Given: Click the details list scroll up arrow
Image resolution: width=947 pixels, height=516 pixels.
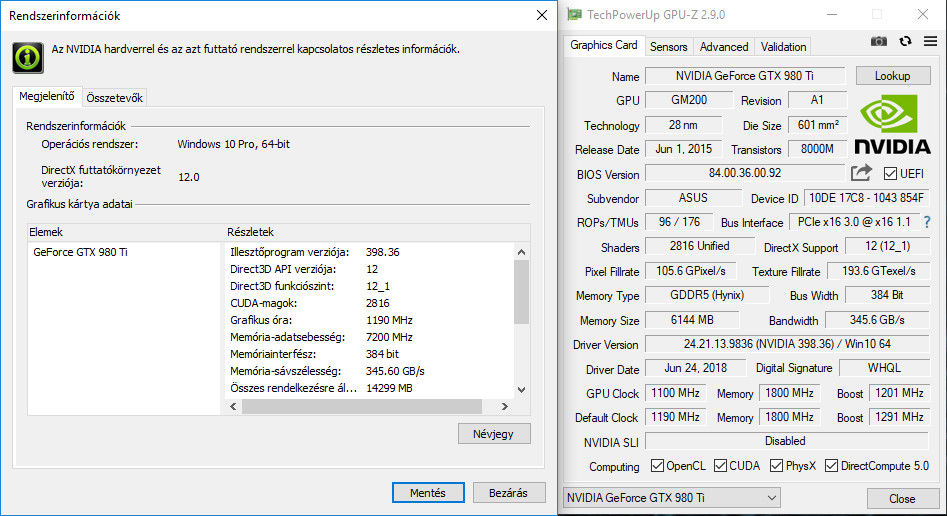Looking at the screenshot, I should (521, 252).
